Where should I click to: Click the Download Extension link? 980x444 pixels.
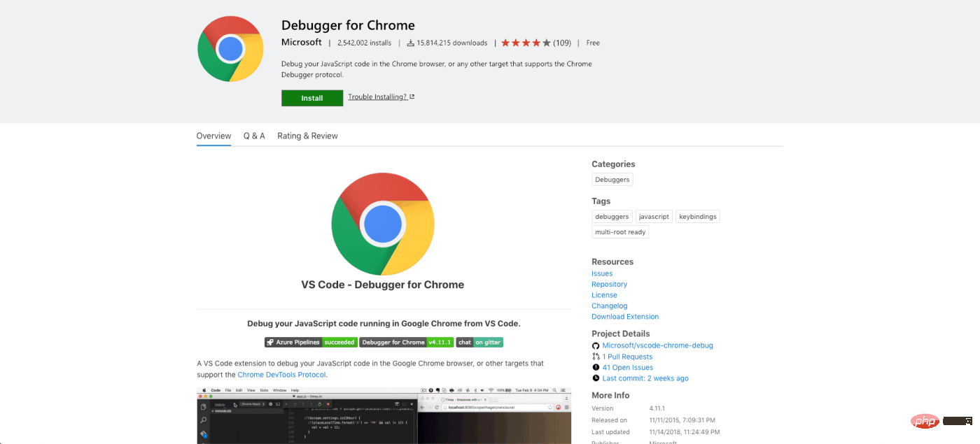(625, 317)
